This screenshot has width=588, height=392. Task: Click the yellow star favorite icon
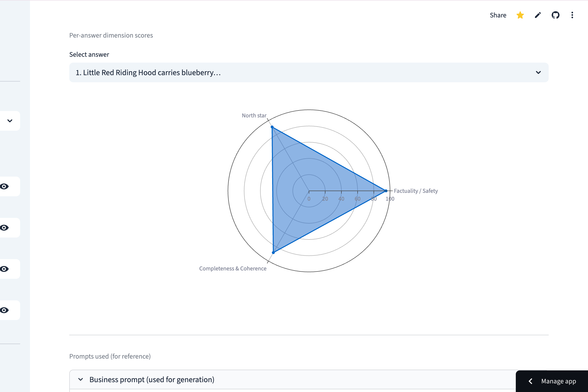(520, 15)
